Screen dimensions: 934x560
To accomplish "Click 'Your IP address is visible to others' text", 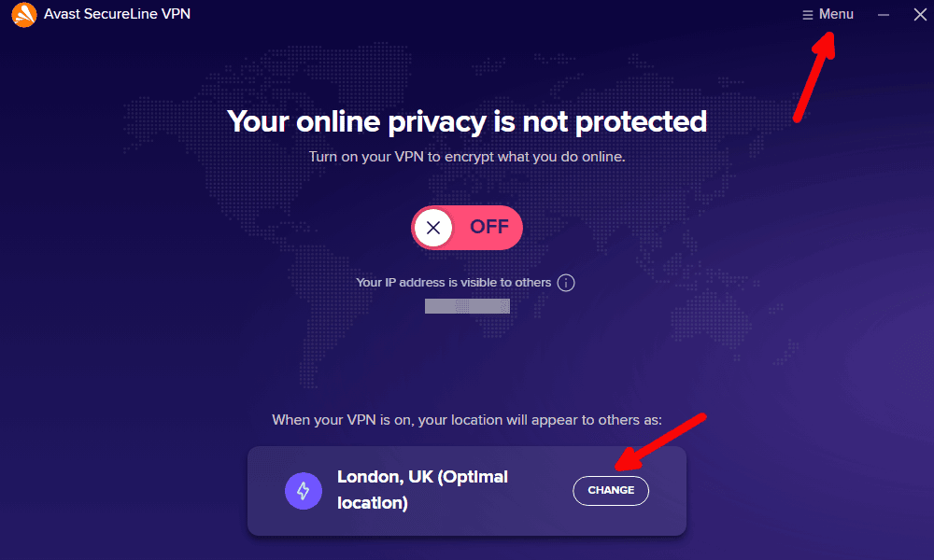I will (453, 283).
